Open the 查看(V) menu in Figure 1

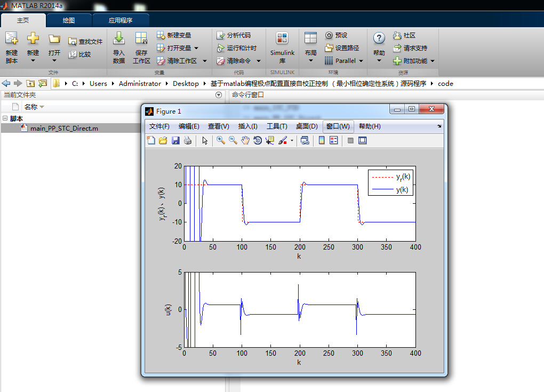(218, 126)
